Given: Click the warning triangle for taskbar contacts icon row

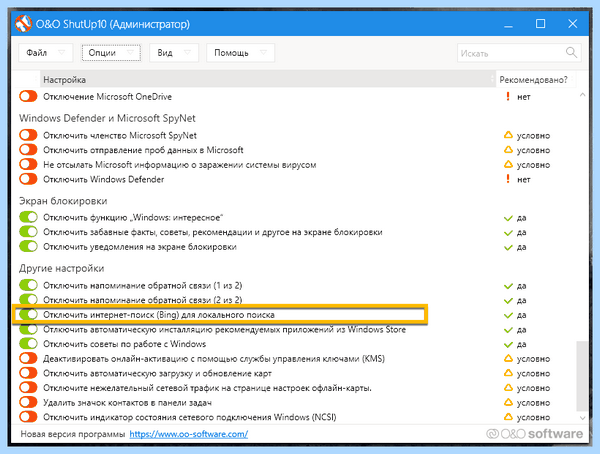Looking at the screenshot, I should tap(508, 402).
